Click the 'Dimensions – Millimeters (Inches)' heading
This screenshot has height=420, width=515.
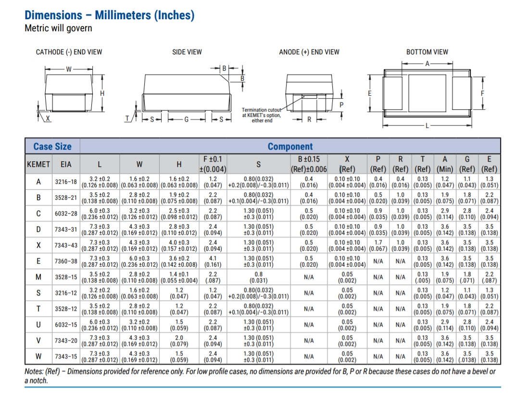pos(109,15)
